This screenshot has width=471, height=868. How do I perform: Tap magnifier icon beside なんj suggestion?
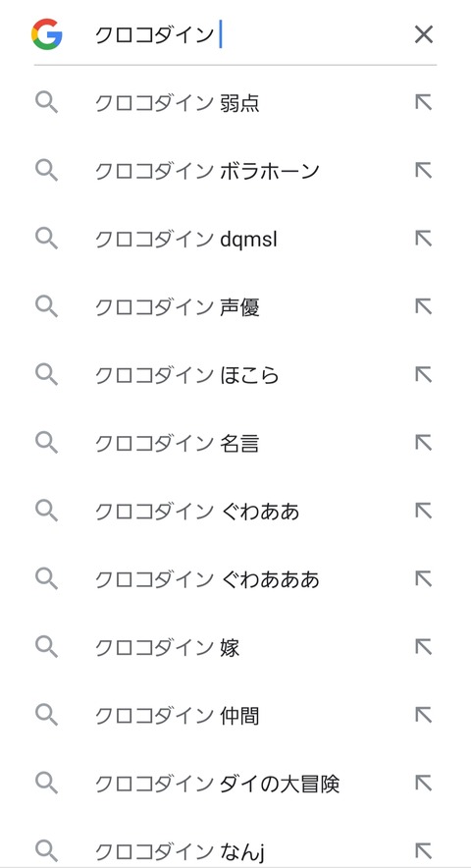46,851
